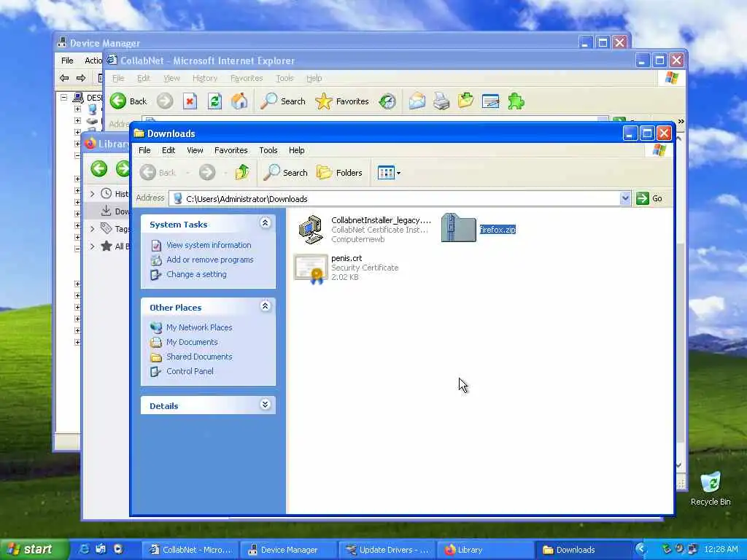Image resolution: width=747 pixels, height=560 pixels.
Task: Click green back arrow in Firefox Library window
Action: (x=99, y=168)
